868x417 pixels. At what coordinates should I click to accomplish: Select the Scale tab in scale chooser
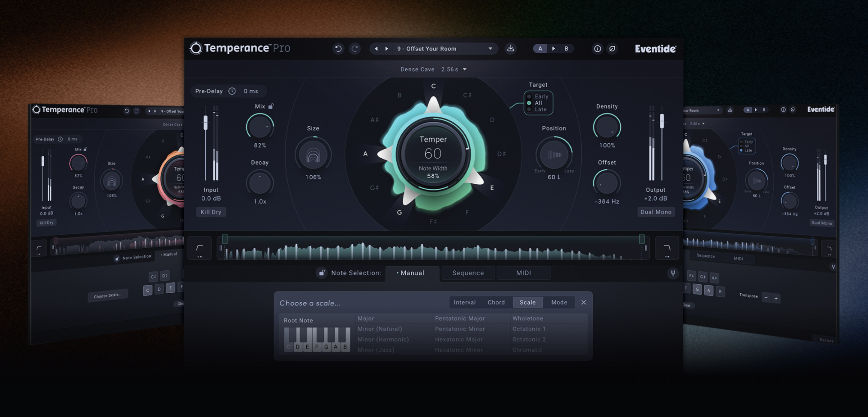[x=527, y=303]
